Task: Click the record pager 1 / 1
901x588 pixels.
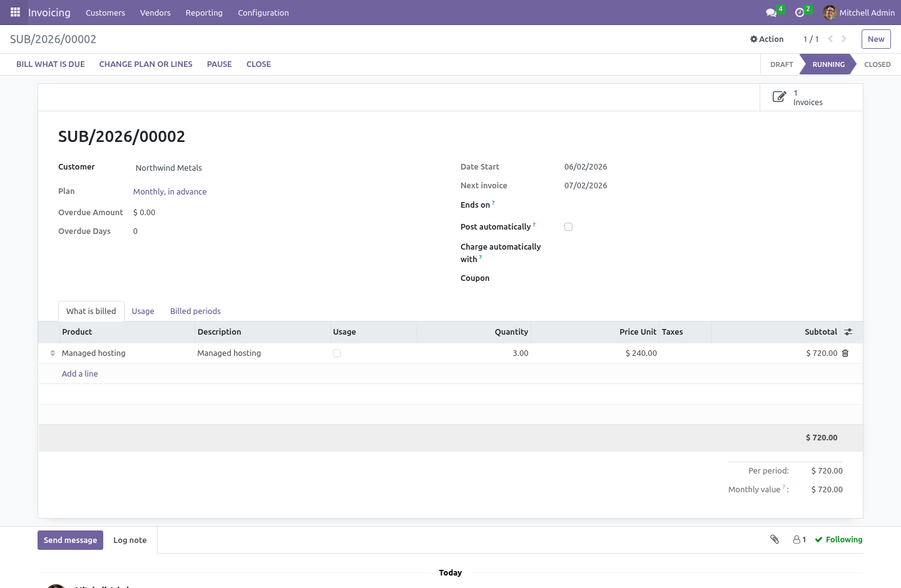Action: click(x=811, y=39)
